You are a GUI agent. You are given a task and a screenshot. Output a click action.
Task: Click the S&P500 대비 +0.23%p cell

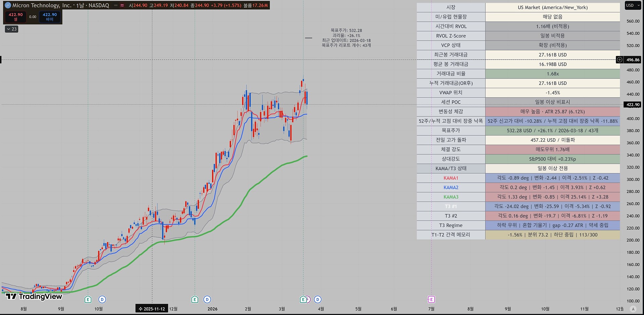point(552,159)
